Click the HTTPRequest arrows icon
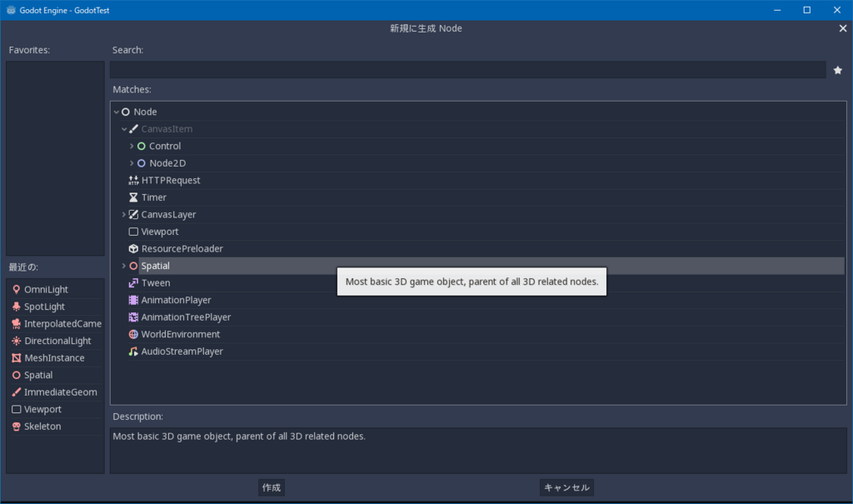The height and width of the screenshot is (504, 853). click(x=133, y=180)
